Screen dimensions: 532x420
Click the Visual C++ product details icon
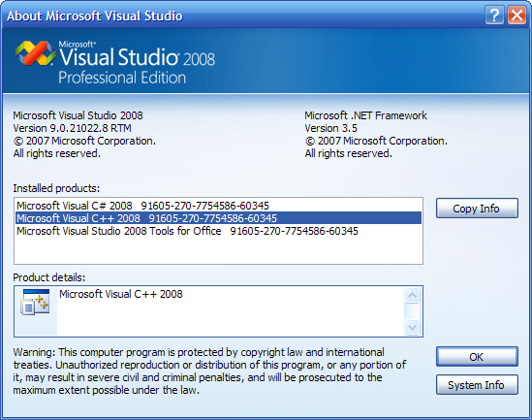[x=35, y=302]
